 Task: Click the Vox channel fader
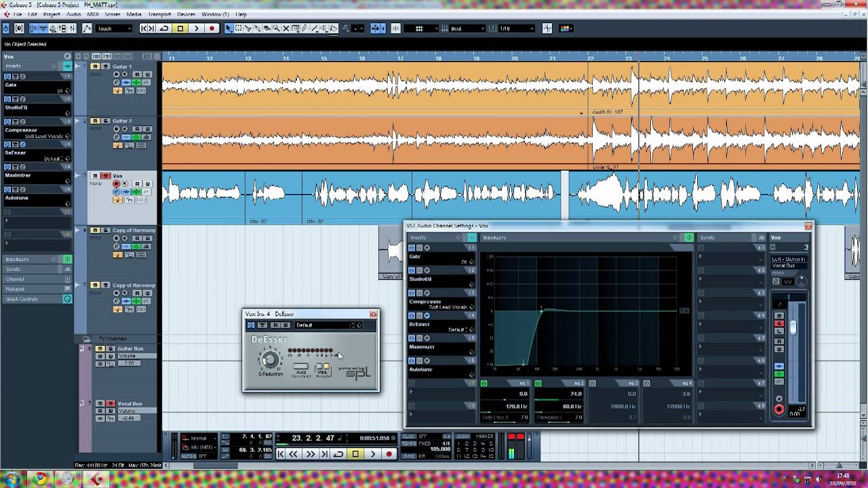pos(793,327)
